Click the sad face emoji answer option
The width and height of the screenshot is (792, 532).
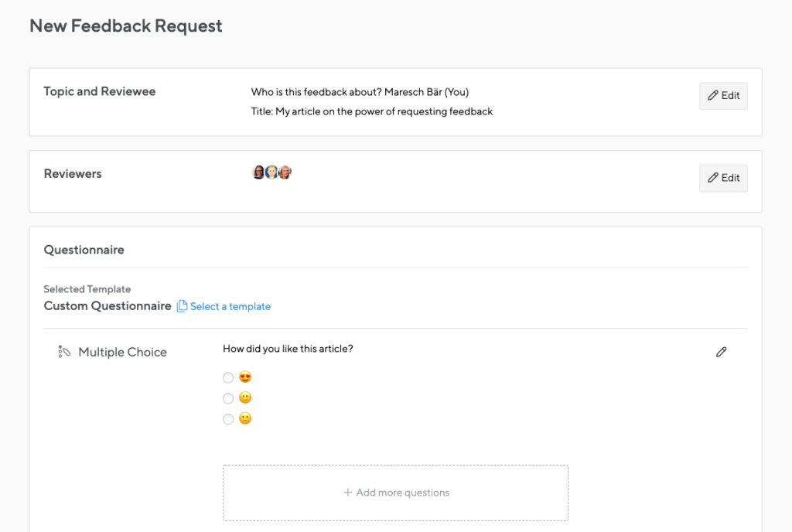pyautogui.click(x=244, y=418)
